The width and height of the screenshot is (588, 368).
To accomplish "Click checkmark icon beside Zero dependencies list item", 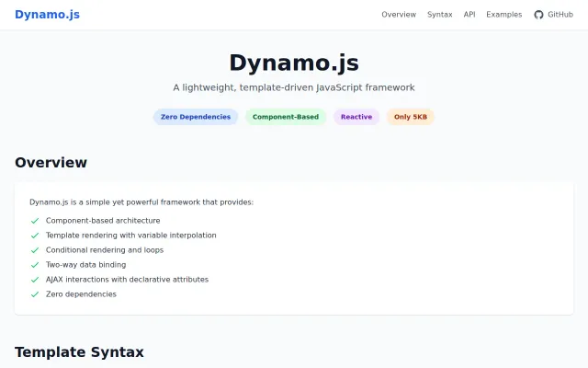I will coord(35,294).
